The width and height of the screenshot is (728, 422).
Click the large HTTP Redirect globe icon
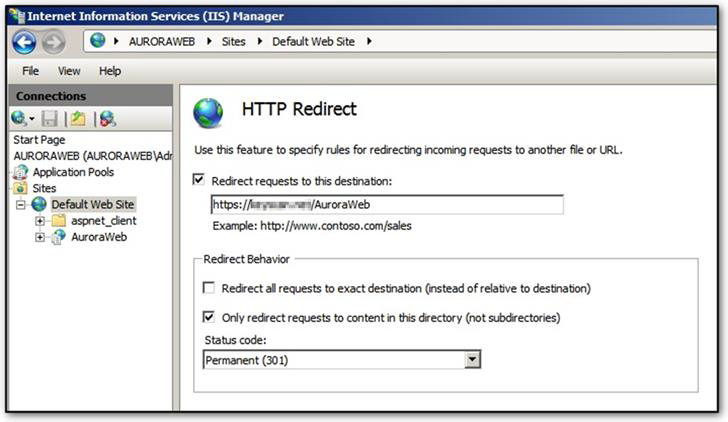pos(208,112)
